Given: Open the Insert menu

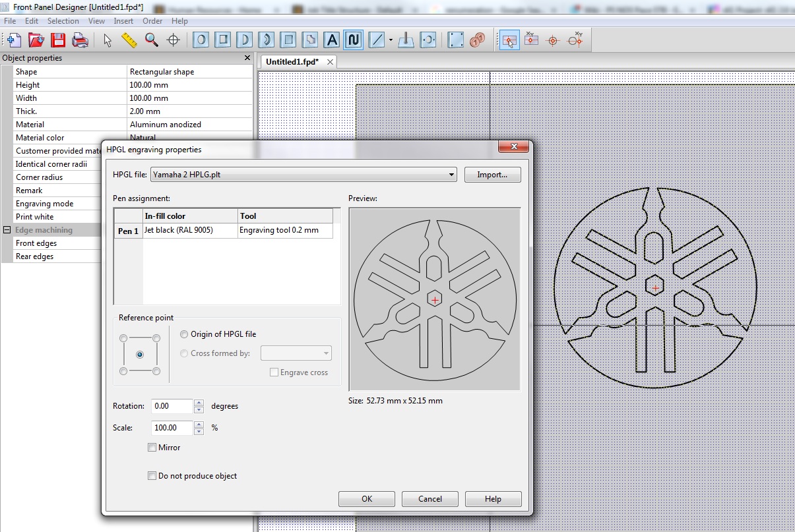Looking at the screenshot, I should (x=123, y=20).
